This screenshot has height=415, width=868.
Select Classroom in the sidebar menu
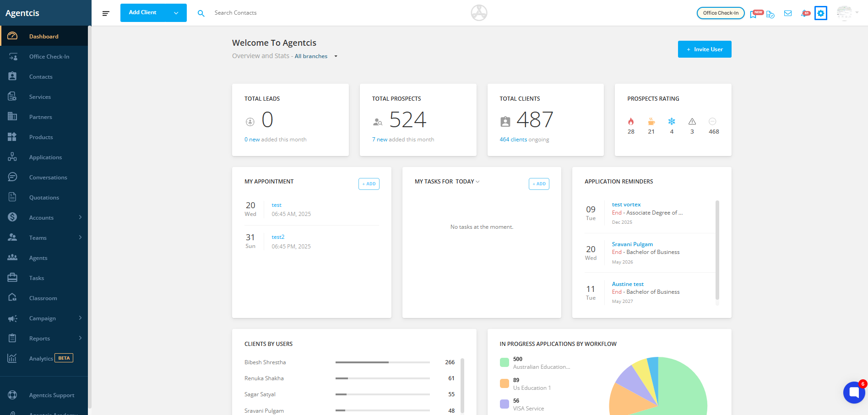point(44,298)
